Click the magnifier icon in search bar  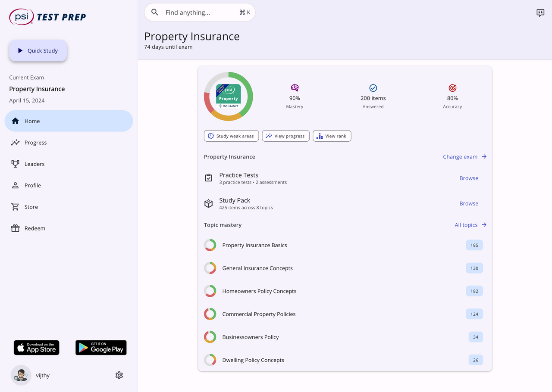point(155,12)
